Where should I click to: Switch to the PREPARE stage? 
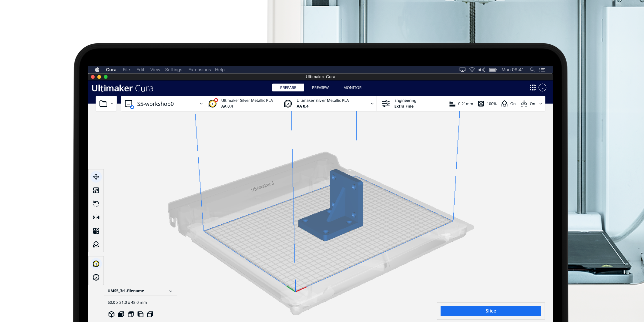coord(288,88)
